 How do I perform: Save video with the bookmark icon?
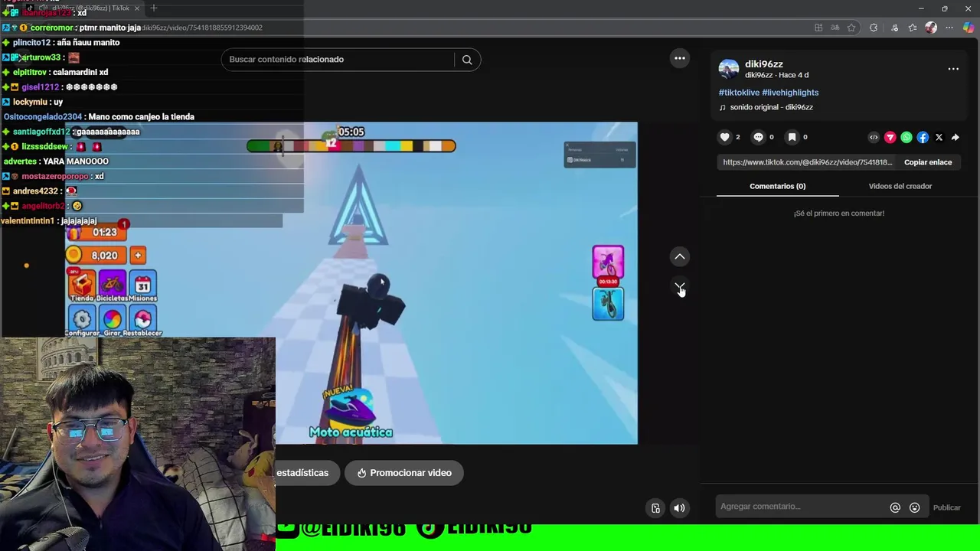(792, 137)
